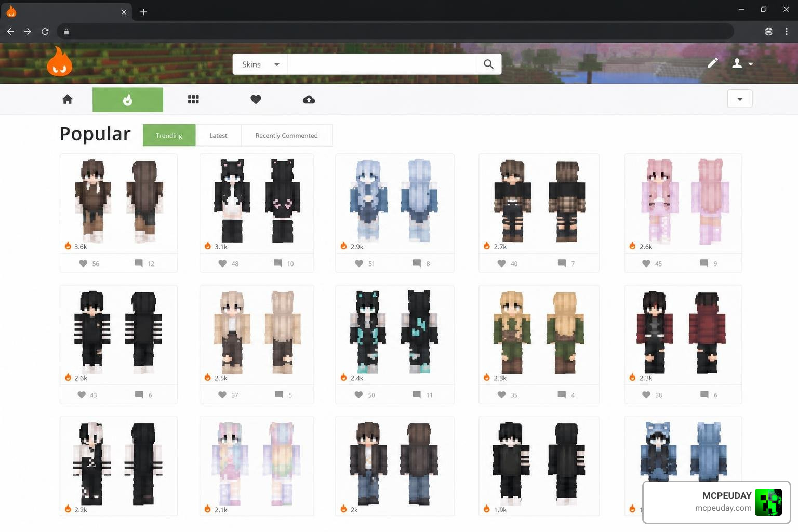Open the grid collections icon
Viewport: 798px width, 532px height.
[193, 99]
